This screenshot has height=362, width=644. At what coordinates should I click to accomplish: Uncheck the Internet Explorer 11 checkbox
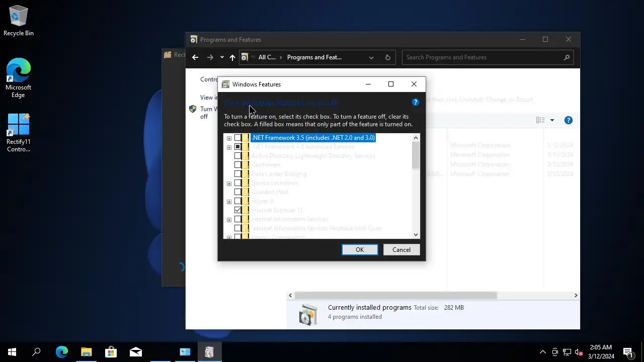tap(237, 210)
